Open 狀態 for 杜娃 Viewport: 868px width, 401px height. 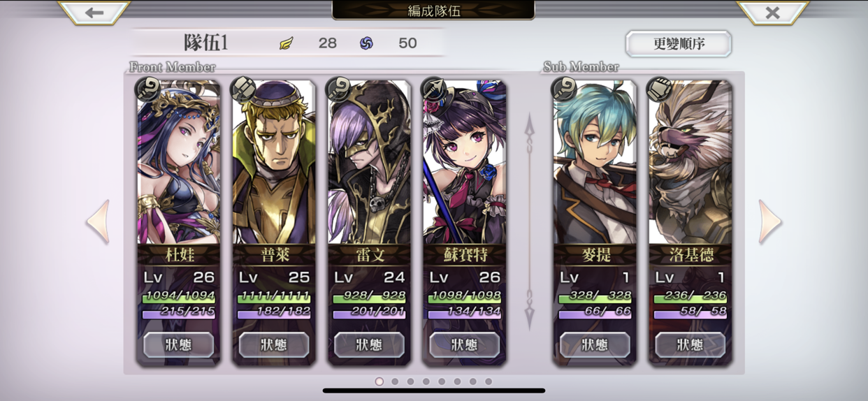(x=178, y=344)
